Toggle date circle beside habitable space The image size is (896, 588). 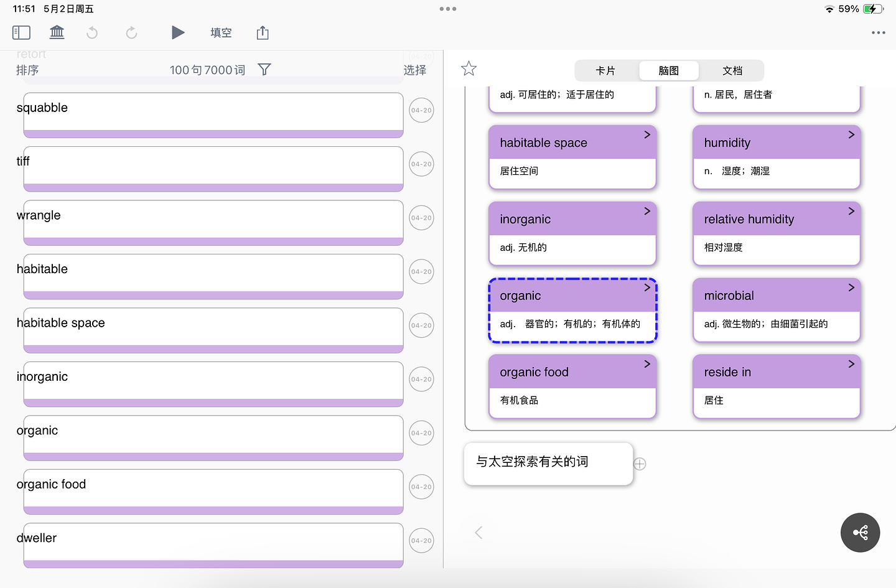[x=421, y=325]
